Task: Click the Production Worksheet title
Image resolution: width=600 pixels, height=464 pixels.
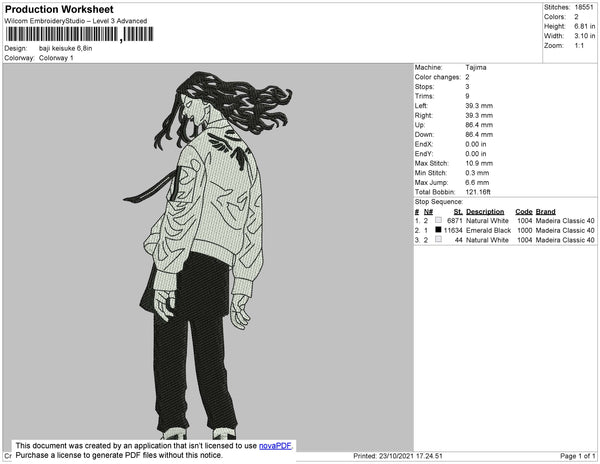Action: [x=59, y=9]
